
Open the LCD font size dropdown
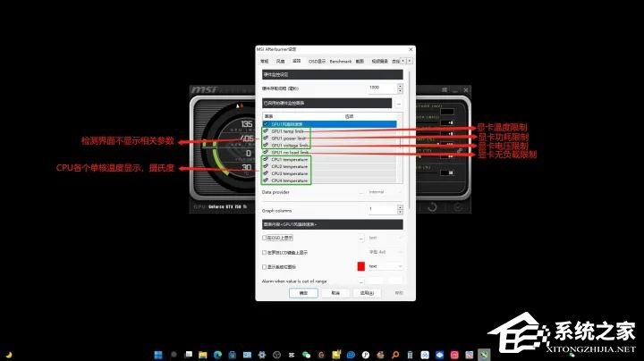point(385,252)
